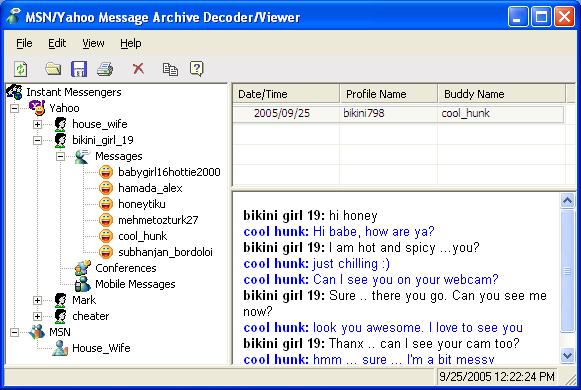
Task: Click the Conferences node icon
Action: pos(82,268)
